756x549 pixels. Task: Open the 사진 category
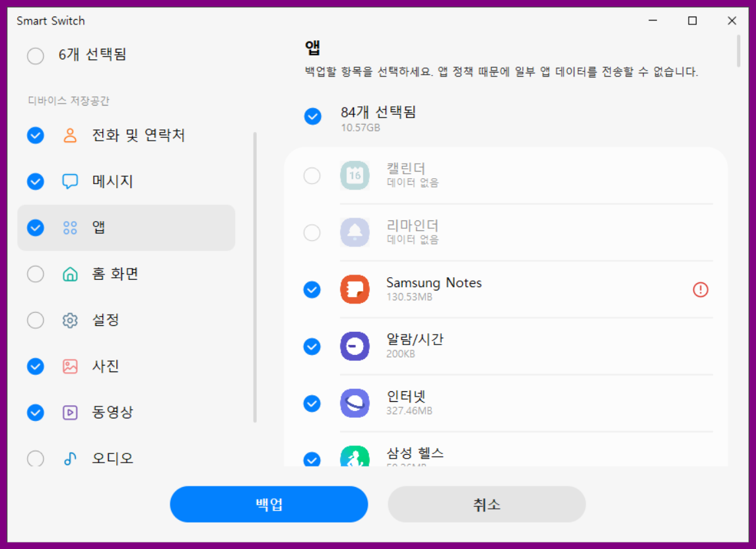tap(126, 366)
